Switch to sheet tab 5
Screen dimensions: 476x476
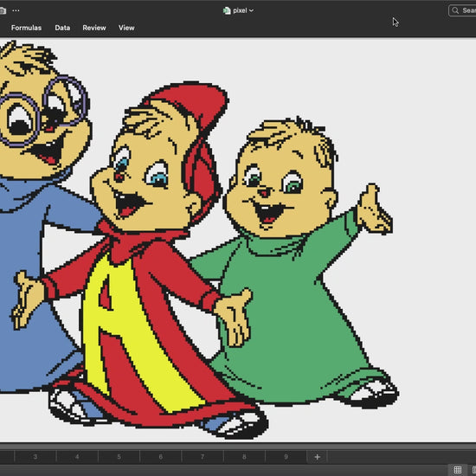[x=119, y=457]
